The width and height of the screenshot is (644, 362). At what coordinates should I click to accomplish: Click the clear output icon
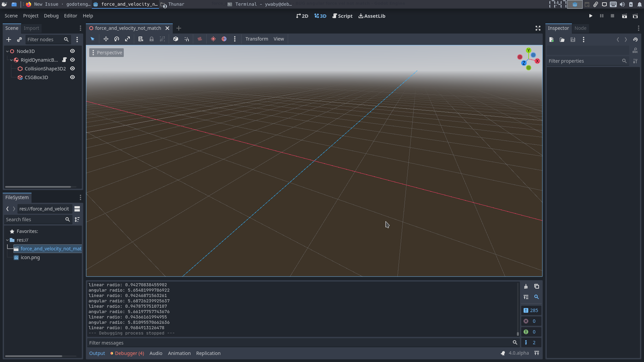[526, 286]
